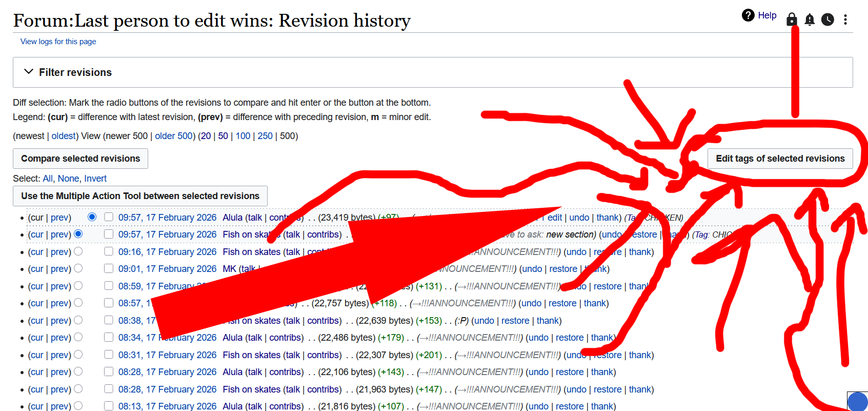Tick the checkbox for 08:31 revision
The height and width of the screenshot is (411, 868).
109,354
